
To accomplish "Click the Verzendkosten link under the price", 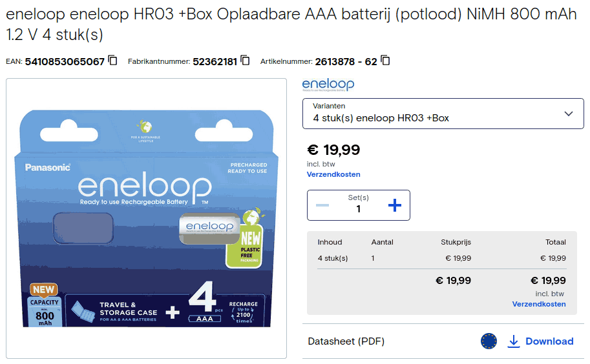I will pyautogui.click(x=333, y=174).
